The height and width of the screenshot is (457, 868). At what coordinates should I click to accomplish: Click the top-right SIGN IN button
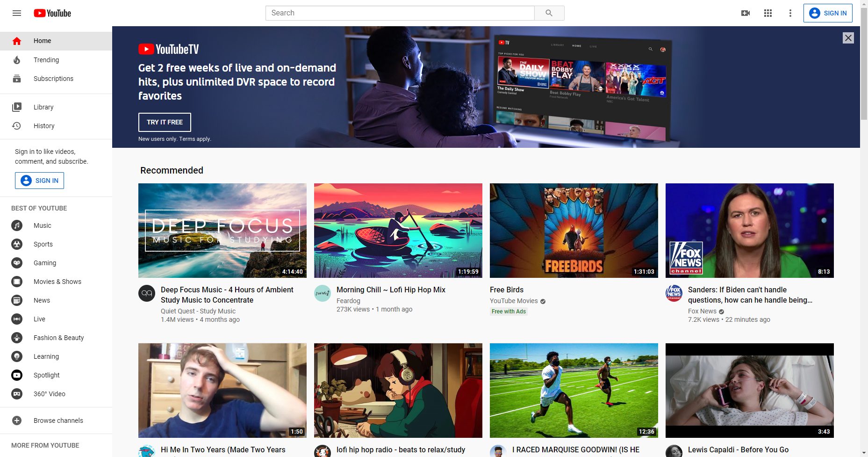(828, 13)
